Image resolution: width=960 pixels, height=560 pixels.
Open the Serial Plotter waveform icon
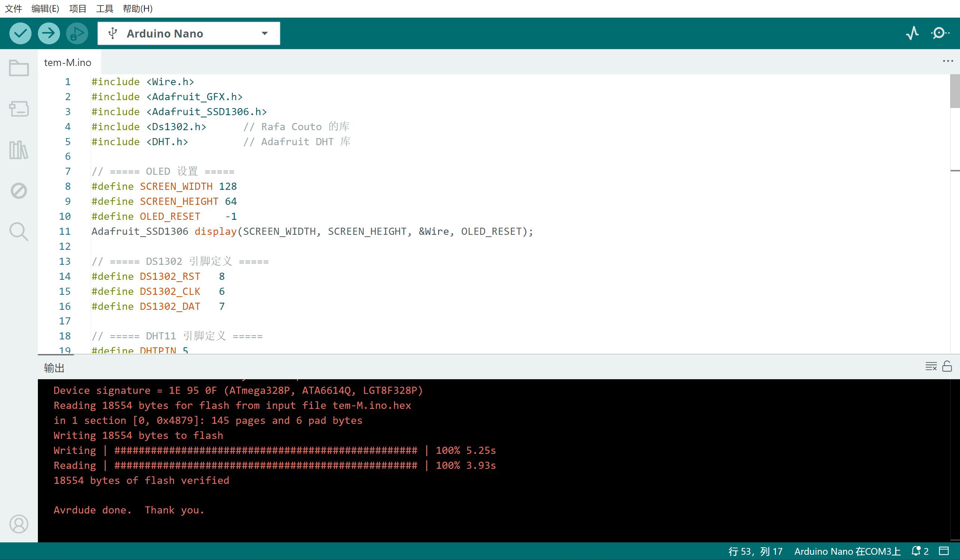tap(912, 33)
